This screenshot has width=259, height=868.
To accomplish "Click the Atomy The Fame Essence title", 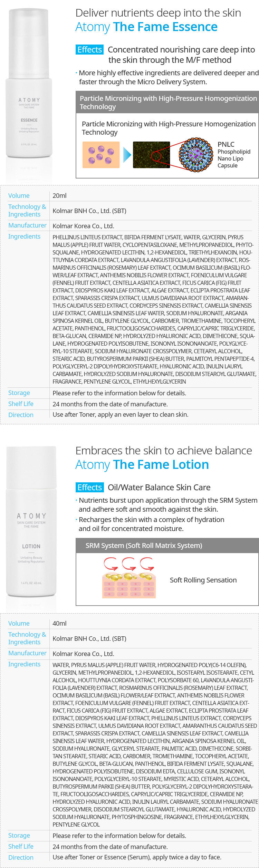I will [x=146, y=27].
